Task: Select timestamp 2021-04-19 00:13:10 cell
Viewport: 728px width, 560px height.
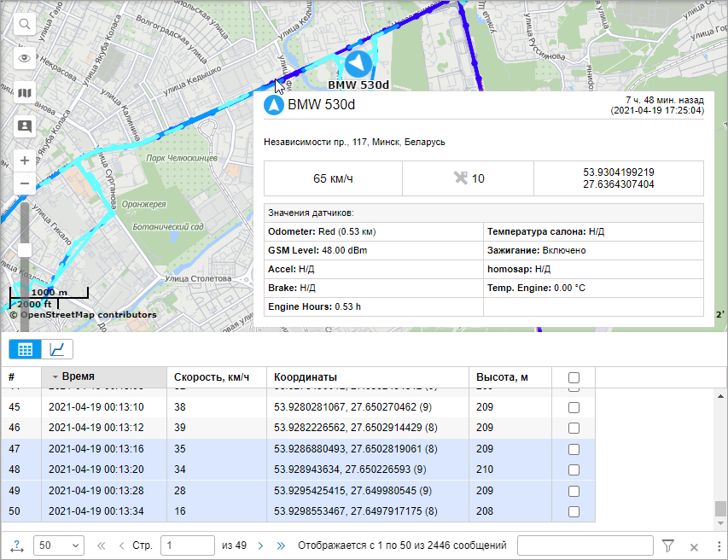Action: [x=96, y=407]
